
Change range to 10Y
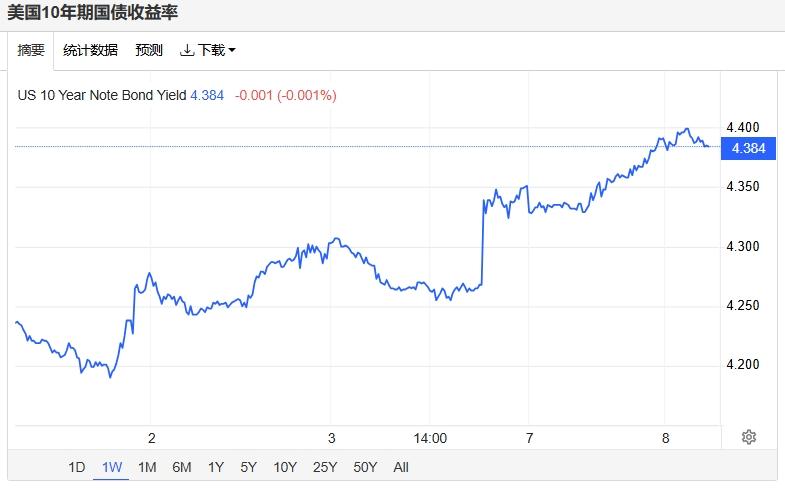[x=285, y=467]
